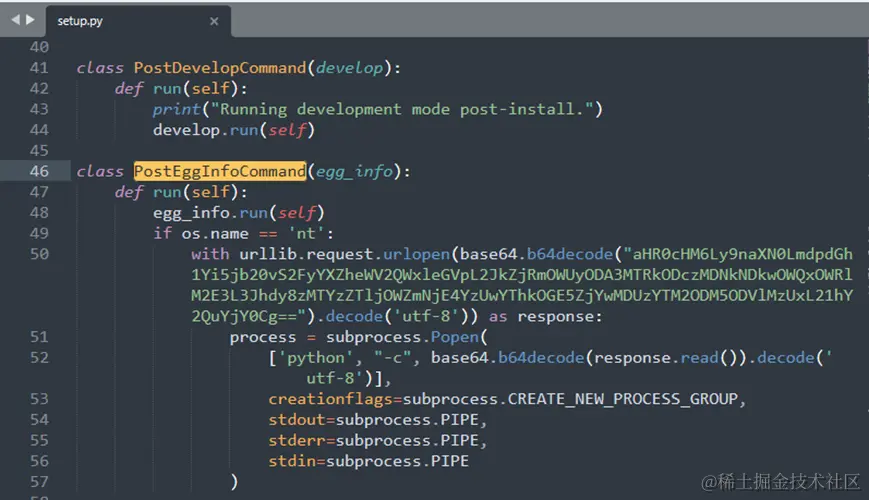Image resolution: width=869 pixels, height=500 pixels.
Task: Click CREATE_NEW_PROCESS_GROUP on line 53
Action: coord(622,399)
